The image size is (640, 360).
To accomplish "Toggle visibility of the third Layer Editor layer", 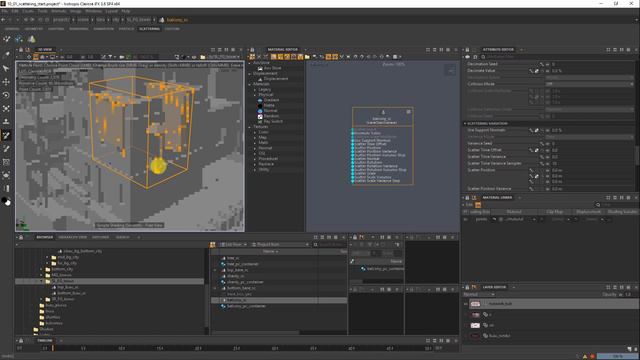I will (466, 325).
